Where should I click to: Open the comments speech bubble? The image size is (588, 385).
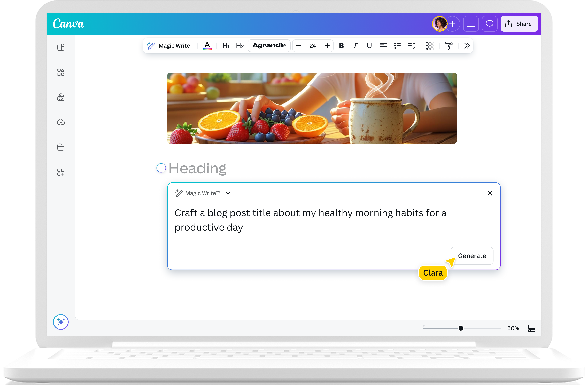[x=489, y=24]
